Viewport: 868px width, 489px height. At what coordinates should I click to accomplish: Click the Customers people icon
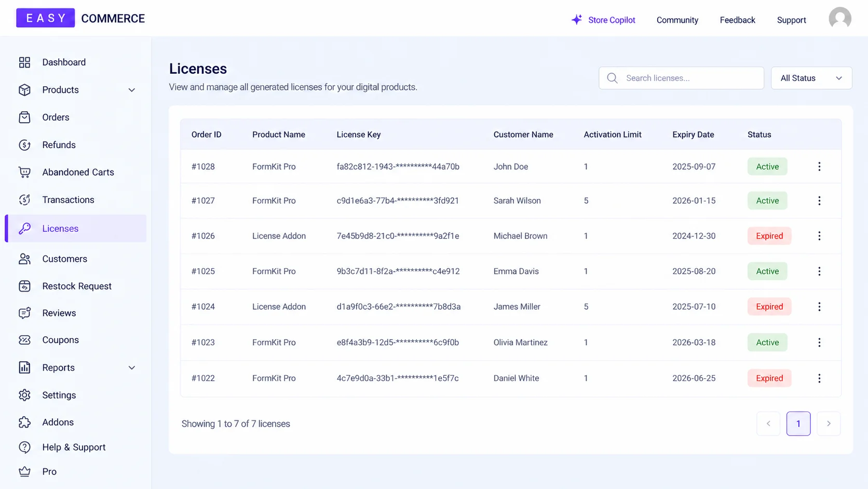tap(24, 259)
